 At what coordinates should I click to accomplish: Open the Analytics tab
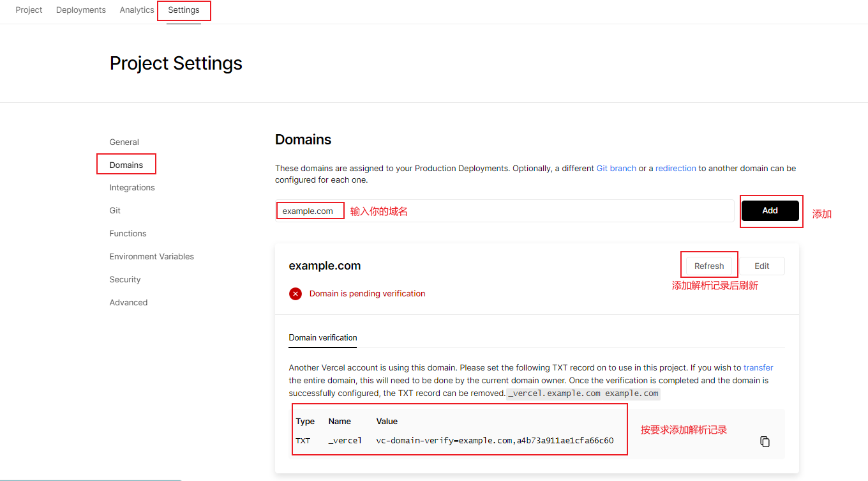(137, 10)
